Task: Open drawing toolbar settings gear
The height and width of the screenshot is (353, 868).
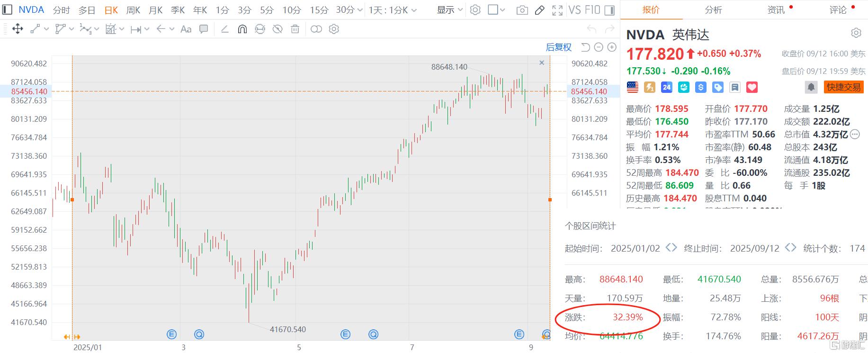Action: (334, 29)
